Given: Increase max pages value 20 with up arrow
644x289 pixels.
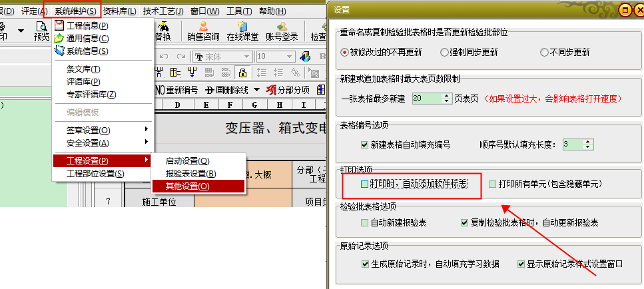Looking at the screenshot, I should [x=446, y=96].
